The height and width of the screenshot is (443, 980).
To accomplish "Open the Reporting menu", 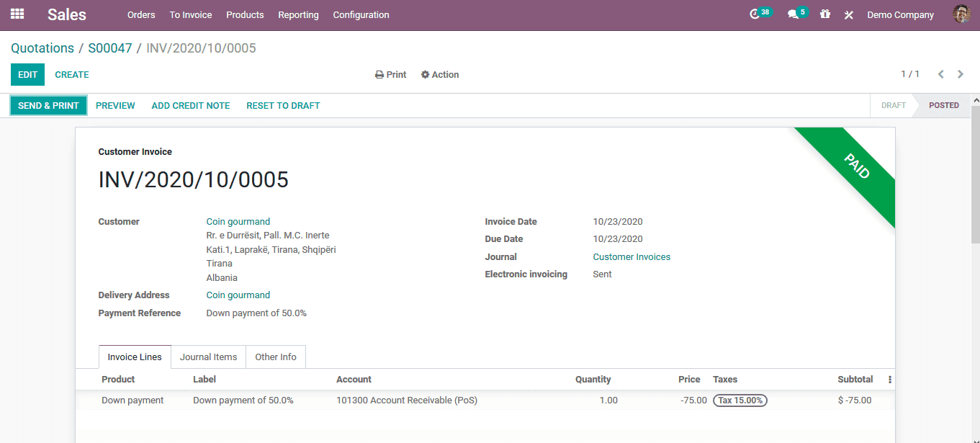I will pyautogui.click(x=298, y=14).
